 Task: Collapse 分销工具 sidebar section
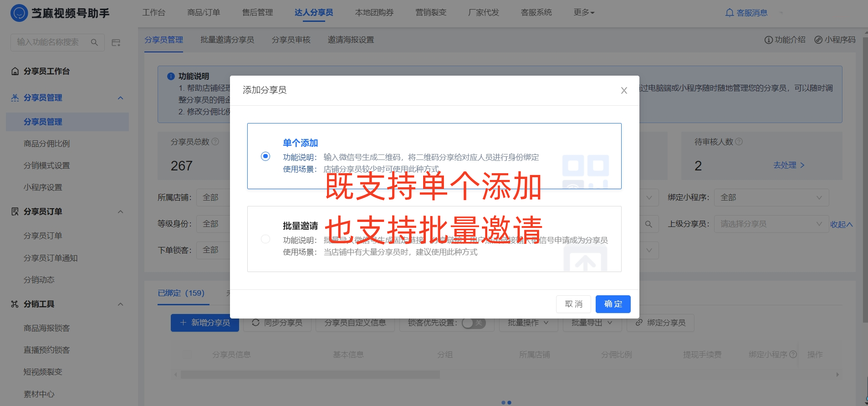(x=121, y=304)
